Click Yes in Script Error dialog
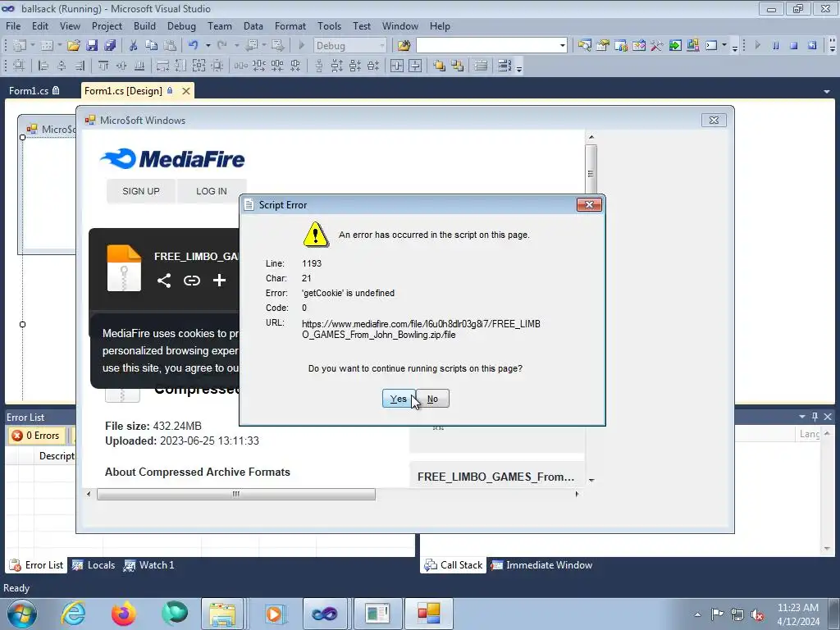 pyautogui.click(x=398, y=399)
